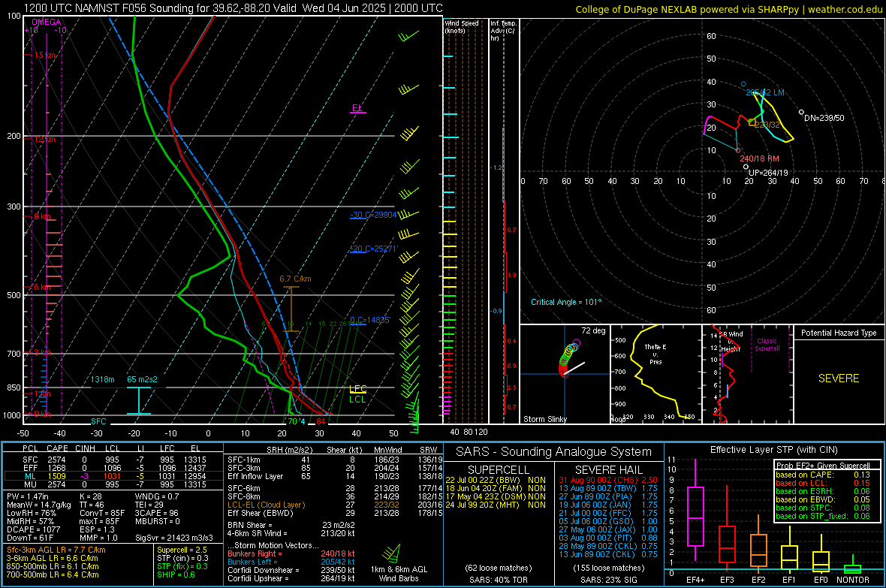
Task: Click the SigSvr = 21423 m3/s3 value
Action: (174, 538)
